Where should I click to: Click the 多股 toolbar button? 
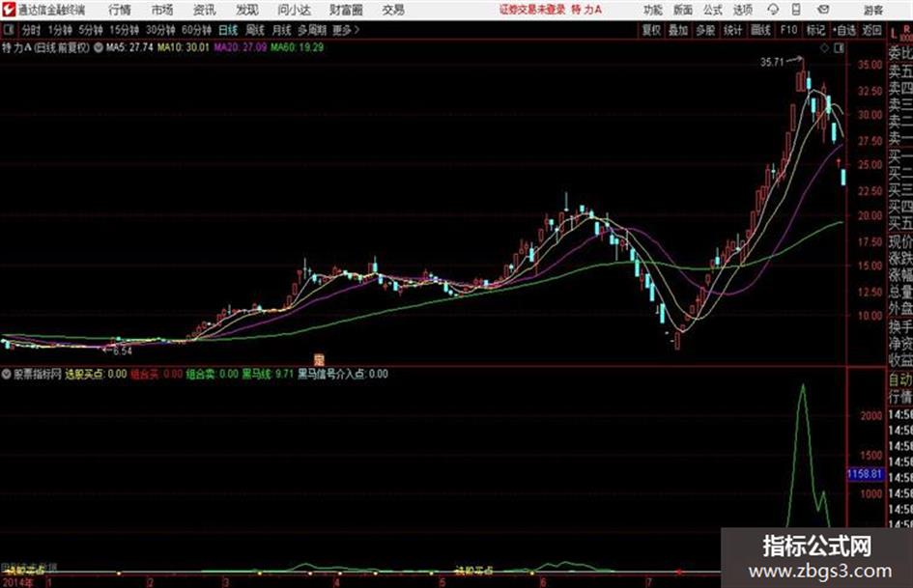pyautogui.click(x=705, y=30)
